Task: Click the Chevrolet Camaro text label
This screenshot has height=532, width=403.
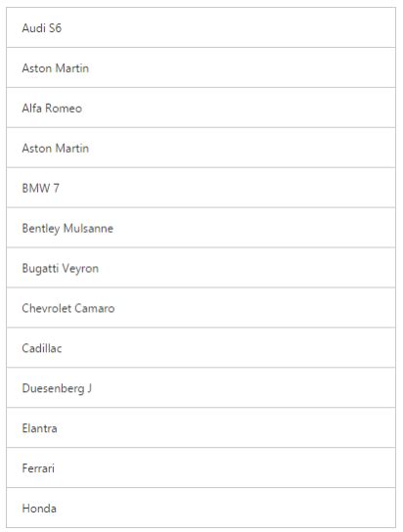Action: [x=68, y=308]
